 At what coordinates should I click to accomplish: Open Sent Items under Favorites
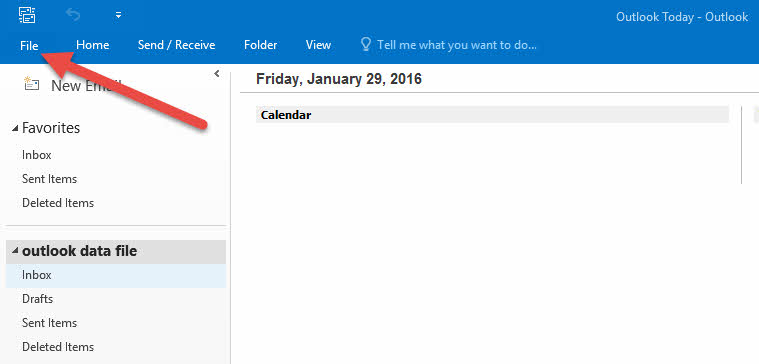point(49,179)
